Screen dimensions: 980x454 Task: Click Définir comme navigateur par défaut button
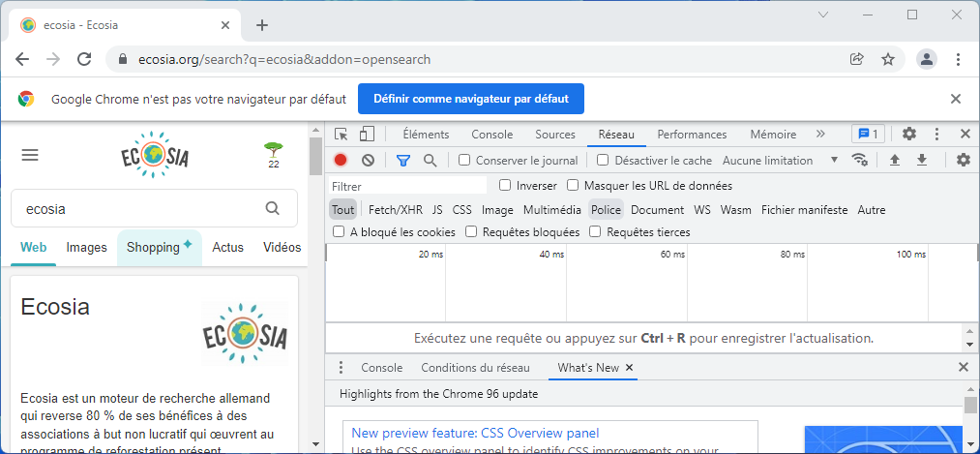[x=471, y=99]
